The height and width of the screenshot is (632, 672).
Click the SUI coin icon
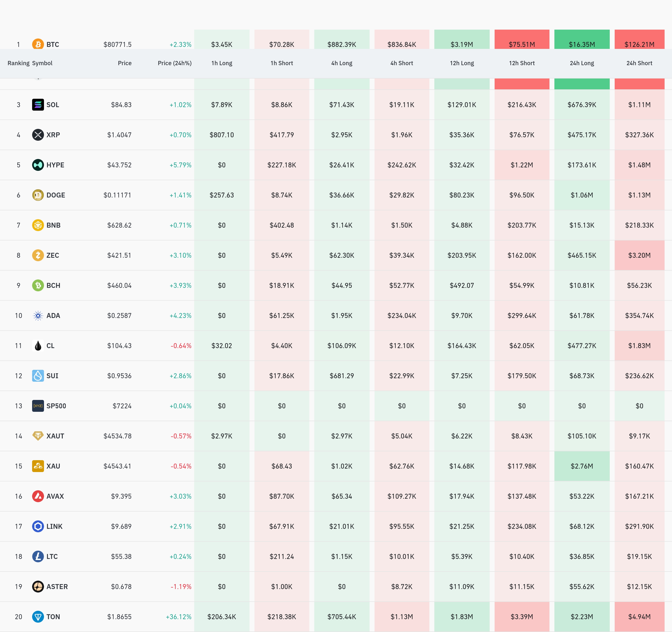point(38,375)
